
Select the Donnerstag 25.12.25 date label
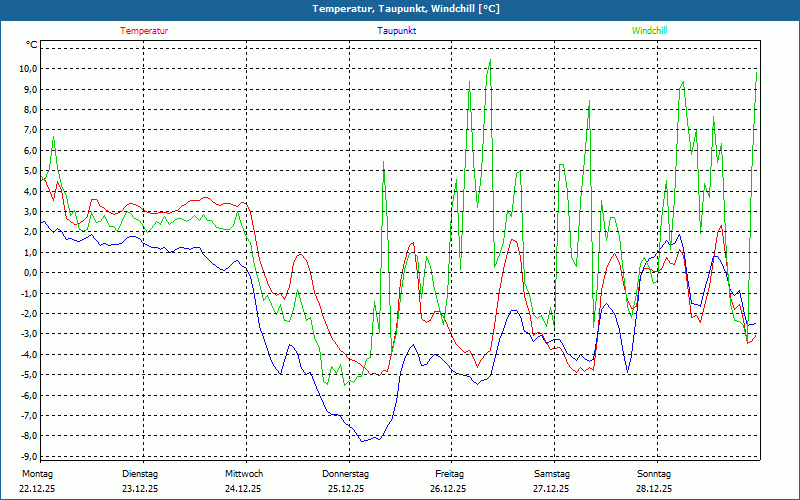pyautogui.click(x=346, y=481)
